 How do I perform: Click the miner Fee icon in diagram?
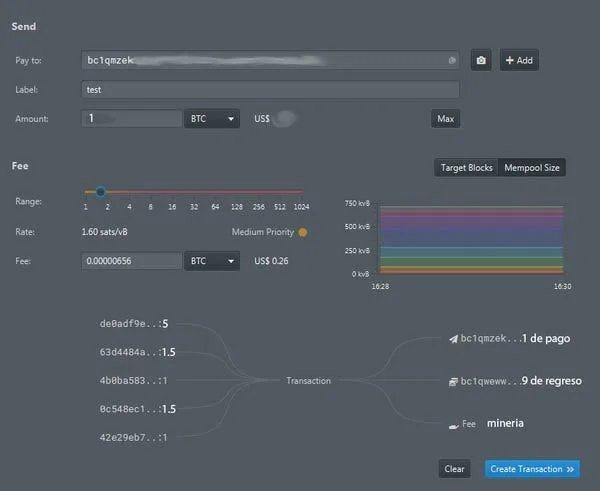tap(453, 426)
